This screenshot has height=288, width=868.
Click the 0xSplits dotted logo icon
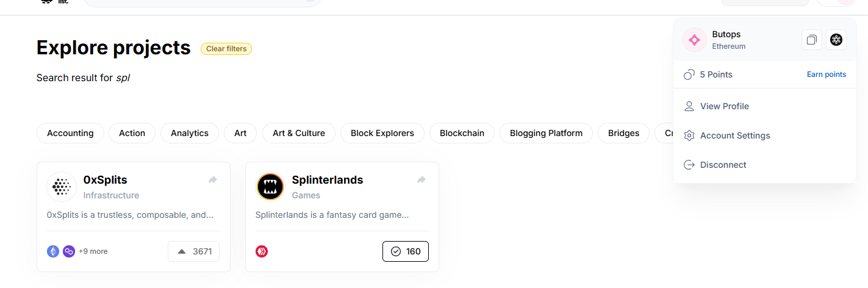tap(62, 187)
